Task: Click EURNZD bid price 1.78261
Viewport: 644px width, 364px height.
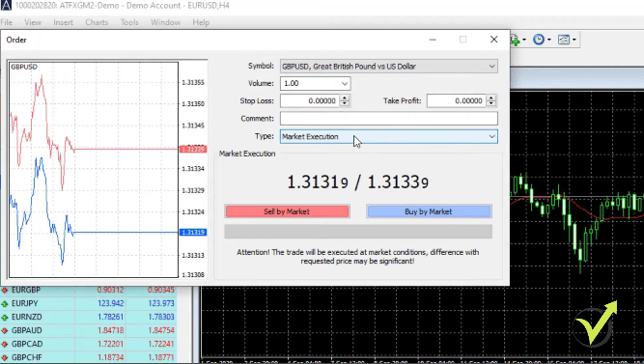Action: tap(110, 318)
